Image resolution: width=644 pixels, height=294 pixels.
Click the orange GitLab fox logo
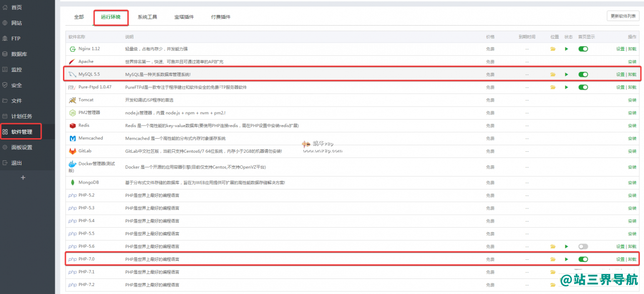click(73, 151)
